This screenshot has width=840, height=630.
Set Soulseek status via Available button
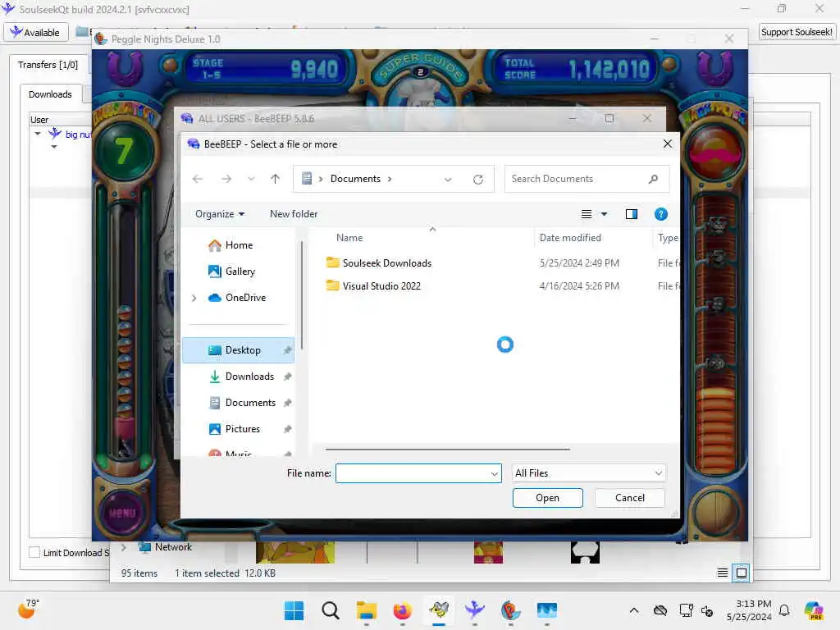coord(36,32)
